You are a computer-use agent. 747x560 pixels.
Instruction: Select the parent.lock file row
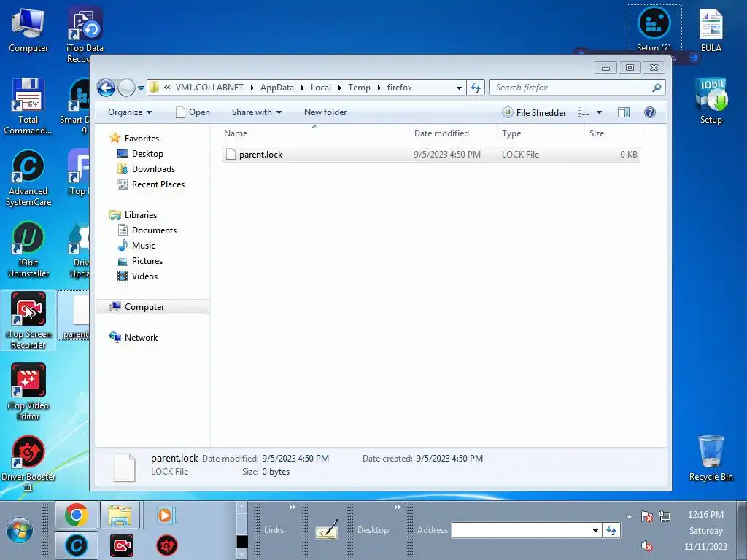(430, 155)
